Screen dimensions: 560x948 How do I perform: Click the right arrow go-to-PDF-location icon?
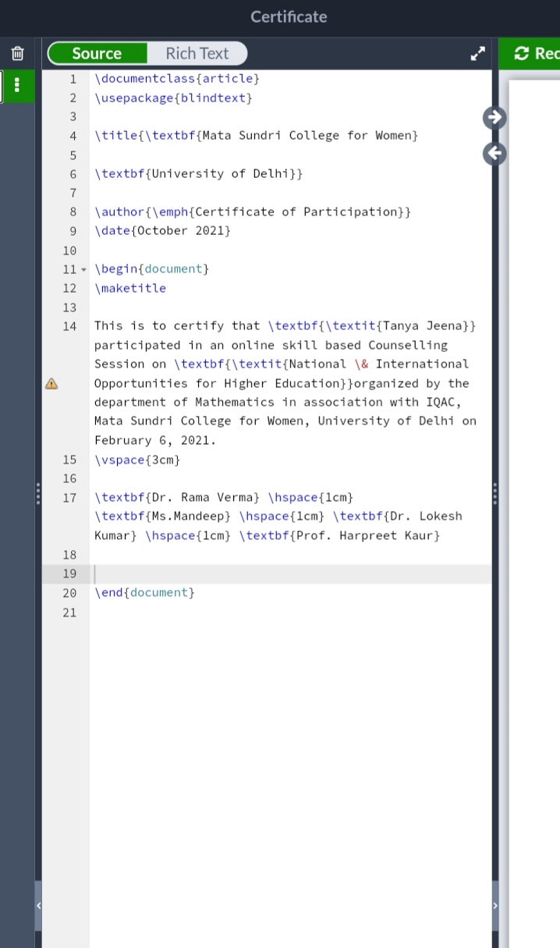click(494, 117)
